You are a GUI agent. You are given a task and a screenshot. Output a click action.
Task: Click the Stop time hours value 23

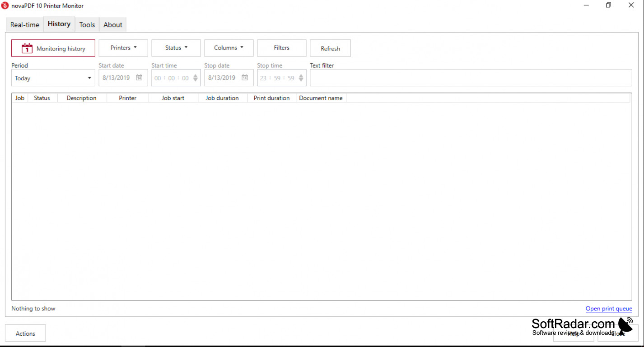pos(263,78)
